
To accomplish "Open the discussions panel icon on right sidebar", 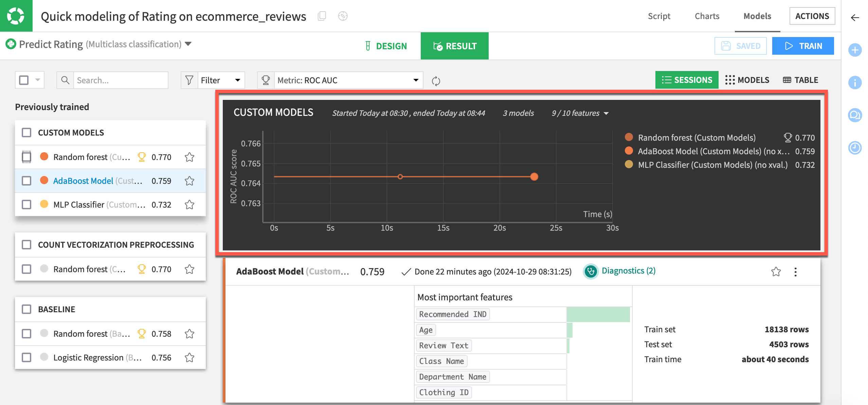I will 855,115.
